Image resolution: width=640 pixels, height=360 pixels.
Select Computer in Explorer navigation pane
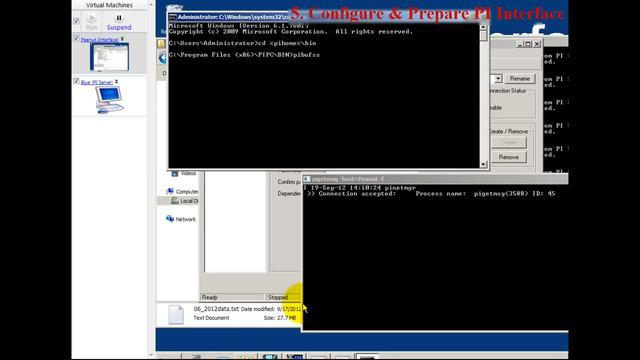click(187, 191)
